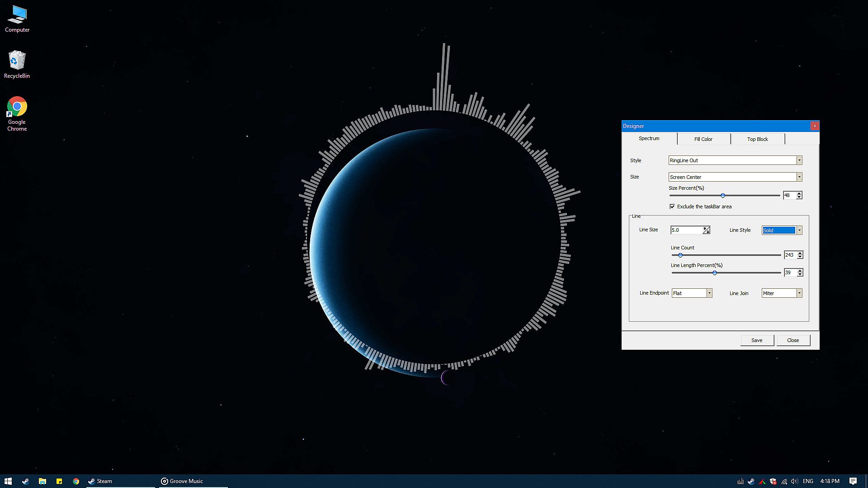Screen dimensions: 868x488
Task: Expand the Line Endpoint dropdown showing Flat
Action: click(x=709, y=293)
